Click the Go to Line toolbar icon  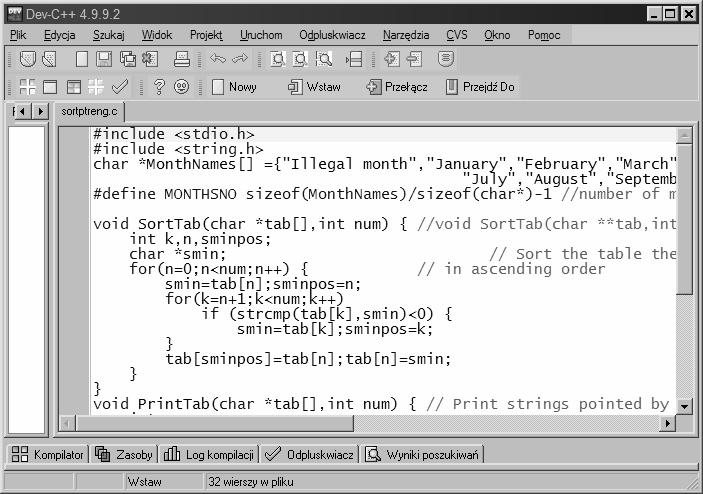pos(354,59)
